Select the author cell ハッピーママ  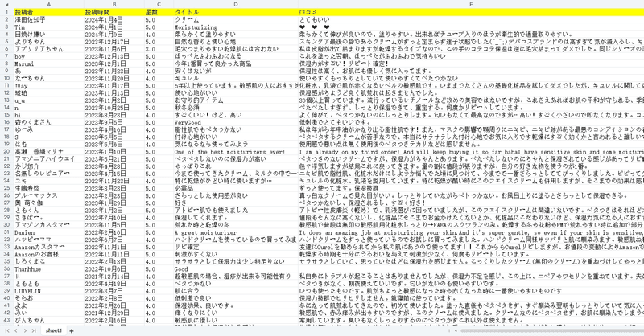click(x=48, y=240)
